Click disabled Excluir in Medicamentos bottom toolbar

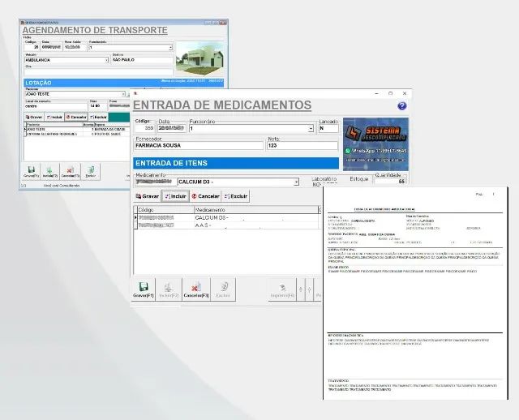pos(223,289)
